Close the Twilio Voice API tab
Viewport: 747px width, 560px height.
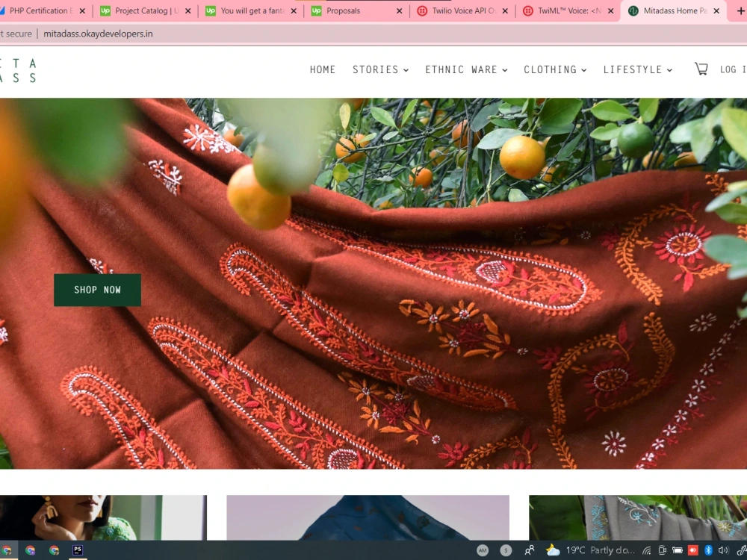(x=505, y=10)
